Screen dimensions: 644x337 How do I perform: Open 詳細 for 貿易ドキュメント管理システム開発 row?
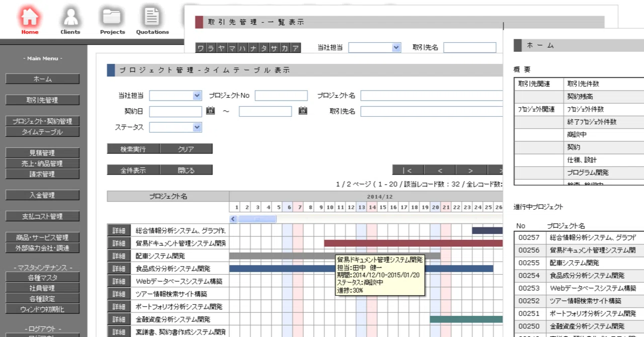tap(119, 243)
